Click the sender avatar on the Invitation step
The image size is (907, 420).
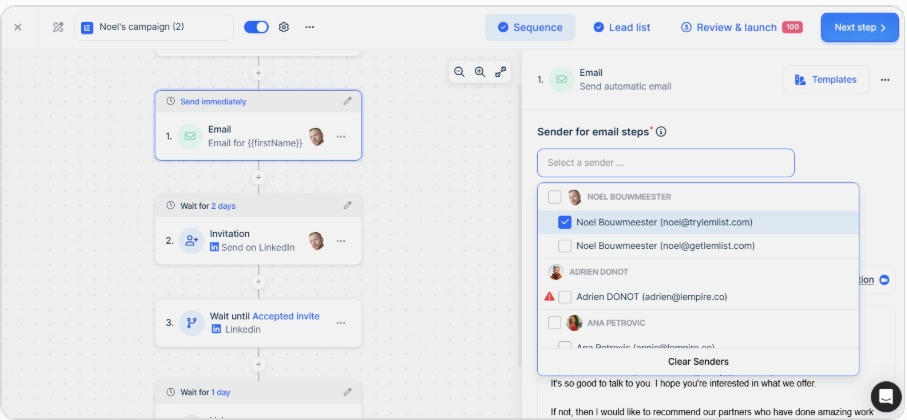click(x=316, y=241)
